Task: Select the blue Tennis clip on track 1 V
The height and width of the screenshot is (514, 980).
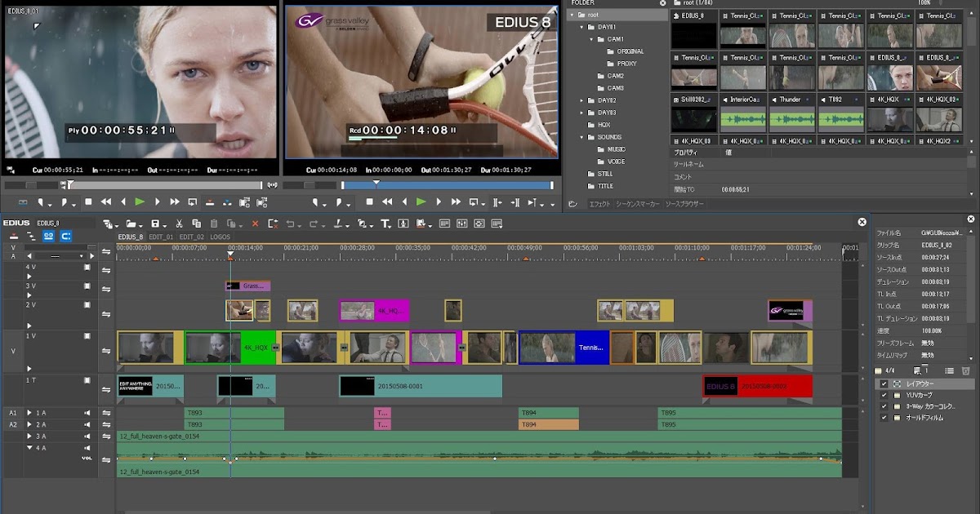Action: (x=564, y=347)
